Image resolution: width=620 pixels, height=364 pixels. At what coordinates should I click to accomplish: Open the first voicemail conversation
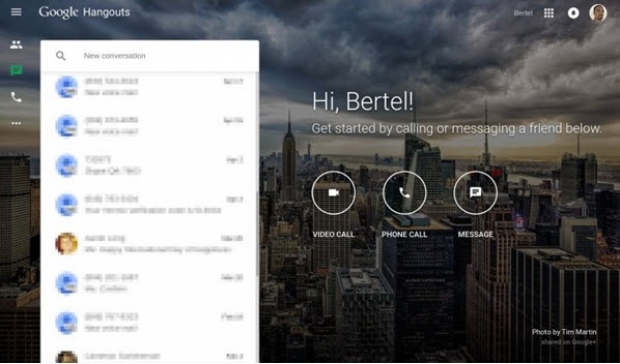(150, 87)
